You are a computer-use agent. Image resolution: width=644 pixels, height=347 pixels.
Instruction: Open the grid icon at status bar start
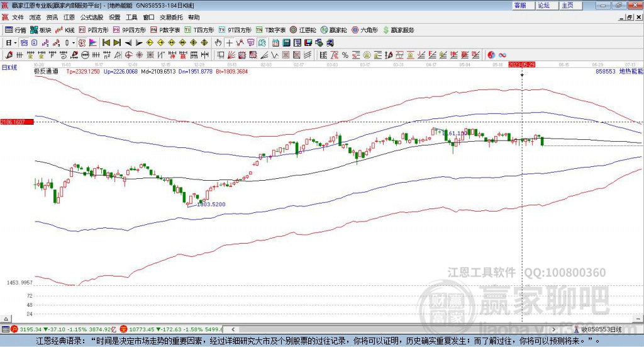pos(5,329)
